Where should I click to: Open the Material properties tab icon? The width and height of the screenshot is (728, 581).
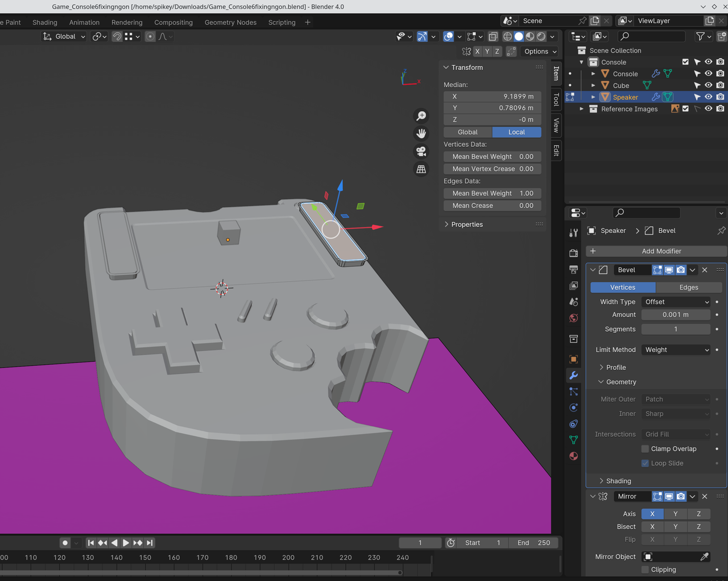pyautogui.click(x=573, y=456)
